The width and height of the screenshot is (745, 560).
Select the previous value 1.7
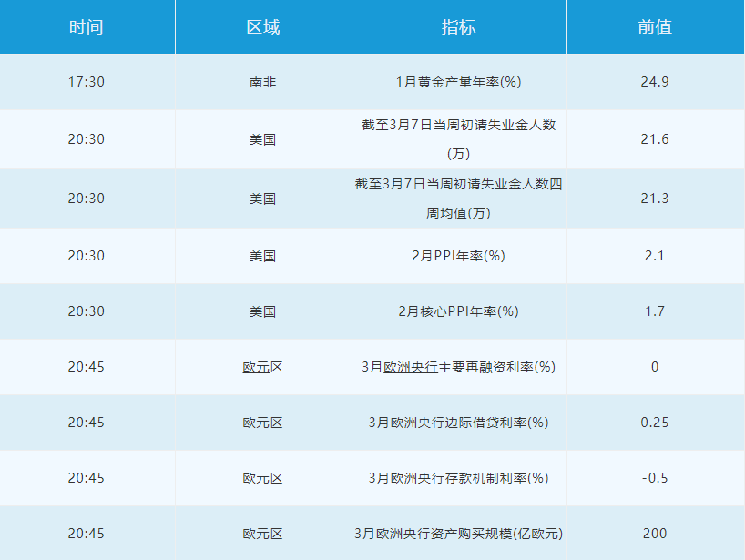click(655, 311)
